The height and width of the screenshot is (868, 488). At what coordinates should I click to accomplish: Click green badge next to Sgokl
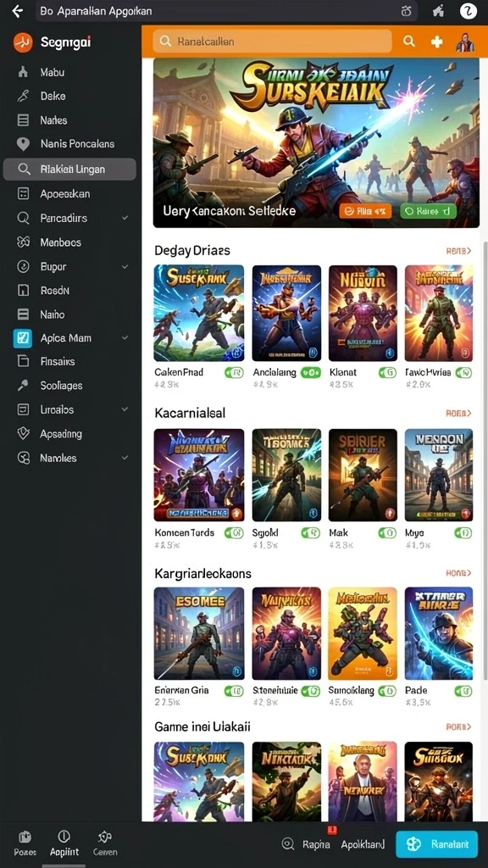point(311,533)
